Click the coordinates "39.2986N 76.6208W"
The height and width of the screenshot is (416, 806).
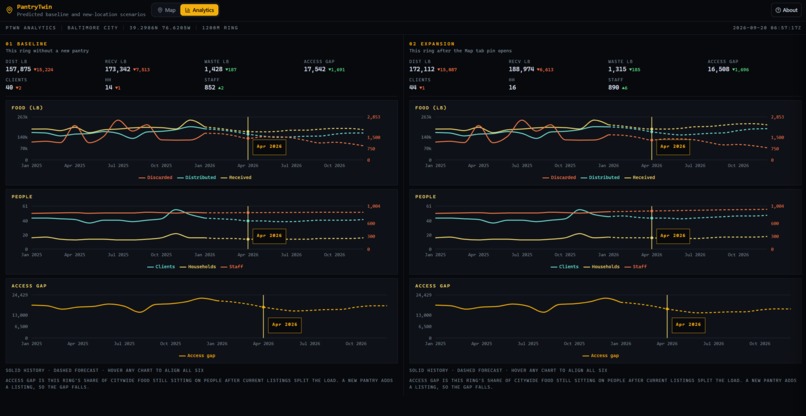click(x=159, y=28)
